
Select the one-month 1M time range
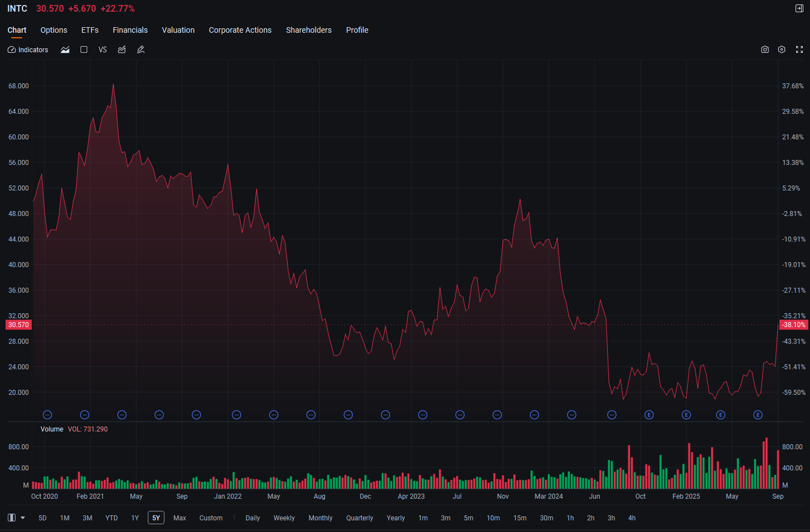65,518
